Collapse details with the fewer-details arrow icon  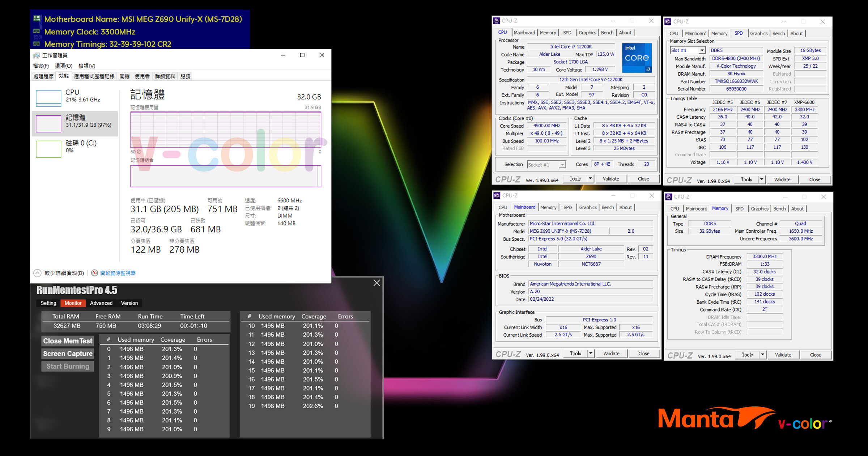coord(37,273)
